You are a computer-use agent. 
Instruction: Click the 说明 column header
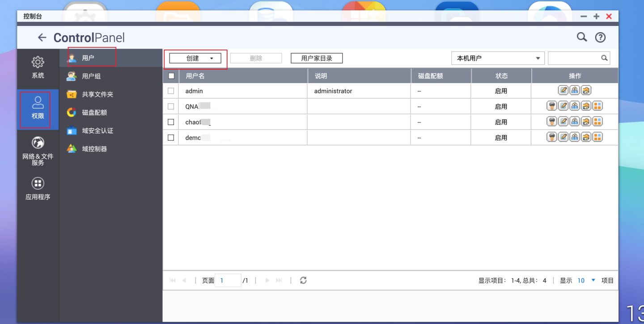pos(359,76)
